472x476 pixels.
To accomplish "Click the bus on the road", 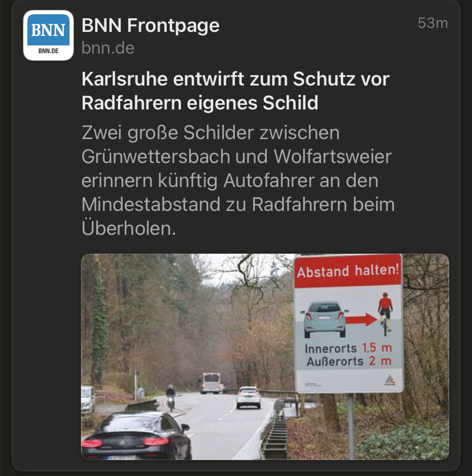I will tap(210, 383).
